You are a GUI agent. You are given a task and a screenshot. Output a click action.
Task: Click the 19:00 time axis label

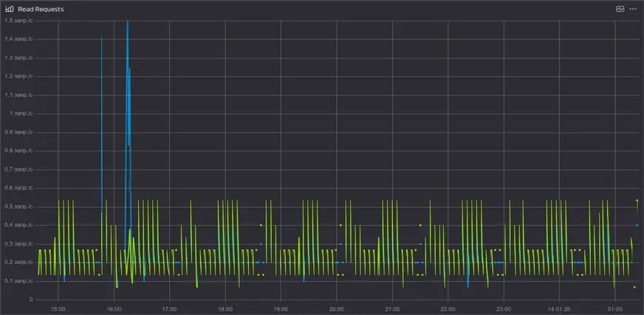point(281,308)
